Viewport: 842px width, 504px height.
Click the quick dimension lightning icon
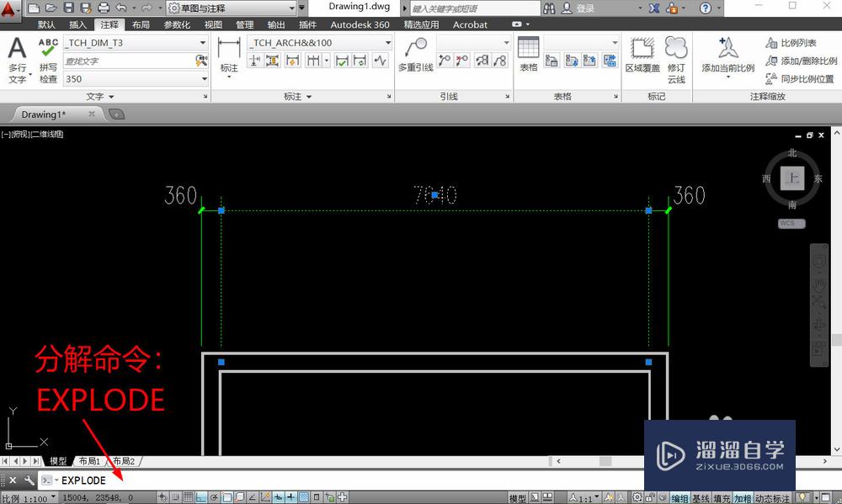point(293,61)
